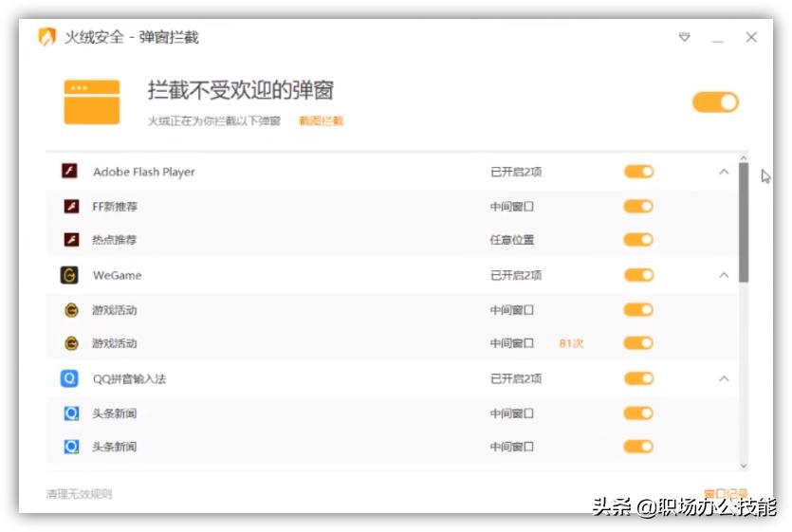
Task: Select the 热点推荐 rule name
Action: tap(114, 240)
